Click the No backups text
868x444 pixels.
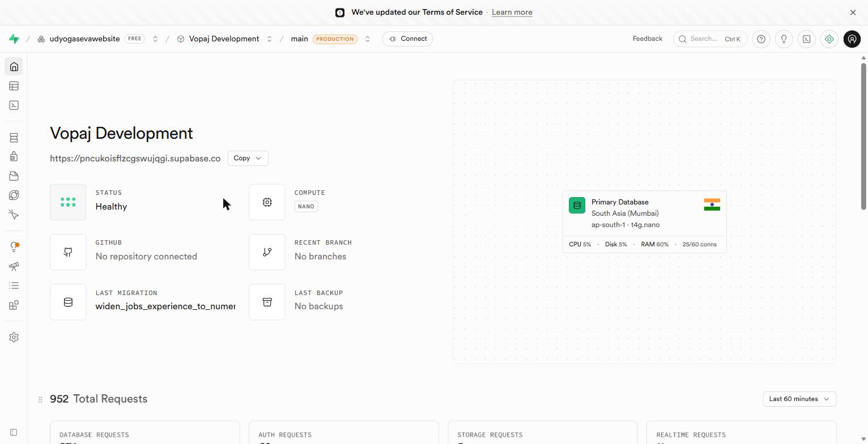tap(318, 306)
